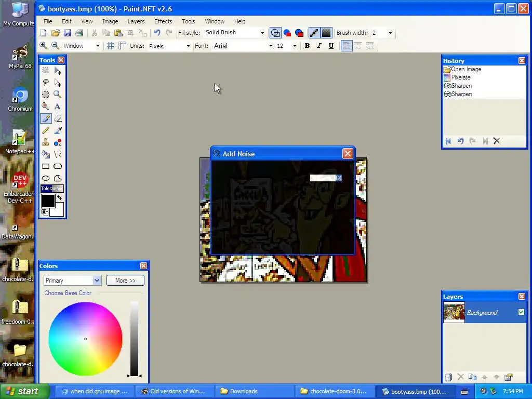
Task: Rewind history to the first step
Action: point(448,141)
